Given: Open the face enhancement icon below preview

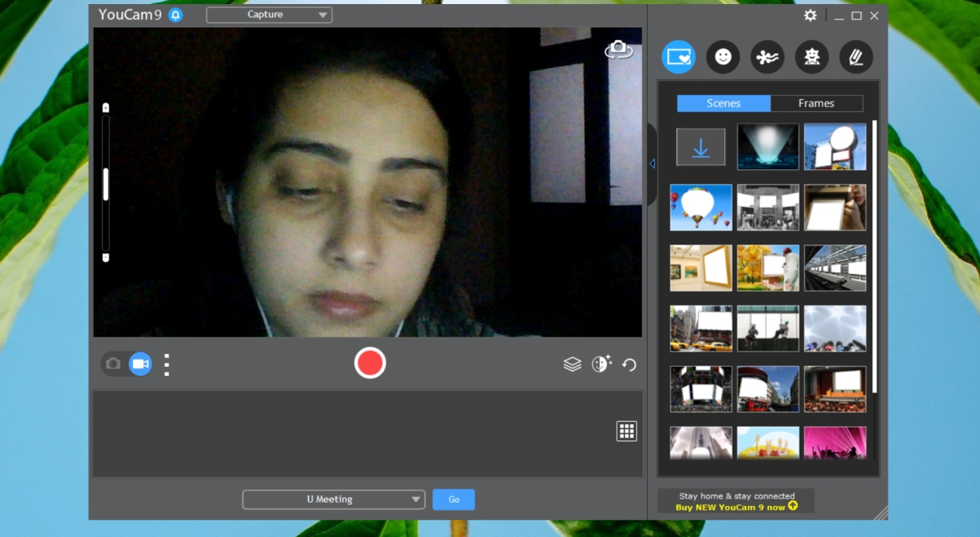Looking at the screenshot, I should coord(601,364).
